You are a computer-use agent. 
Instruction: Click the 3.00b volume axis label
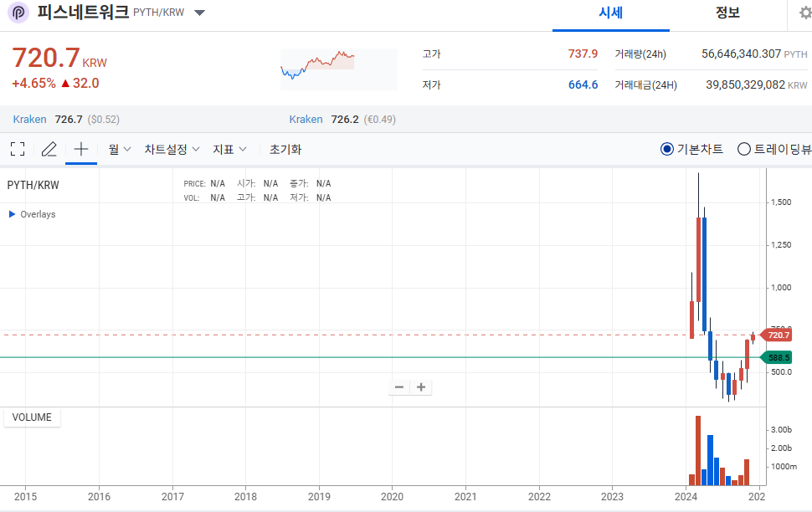[x=781, y=430]
